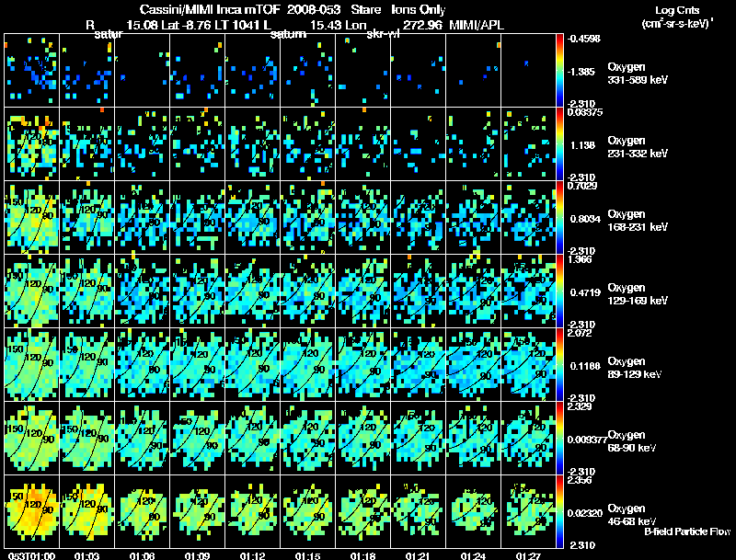Viewport: 736px width, 560px height.
Task: Open the 331-589 keV image at 01:27
Action: (528, 71)
